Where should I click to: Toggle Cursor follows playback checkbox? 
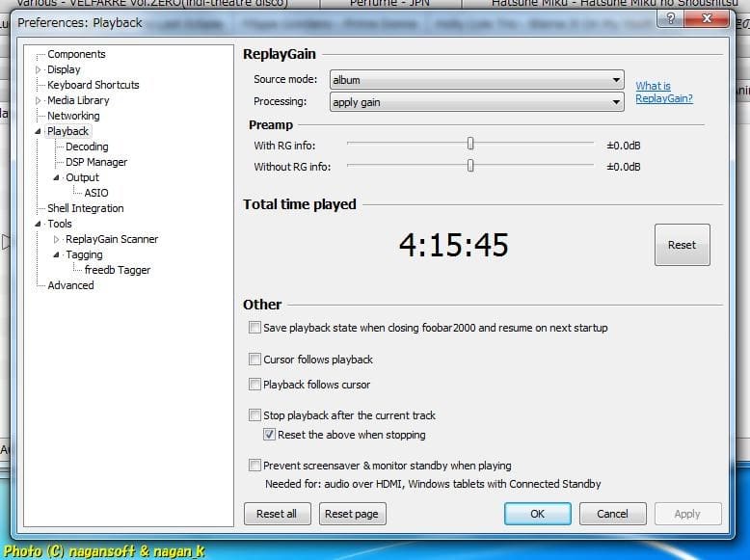(x=254, y=360)
